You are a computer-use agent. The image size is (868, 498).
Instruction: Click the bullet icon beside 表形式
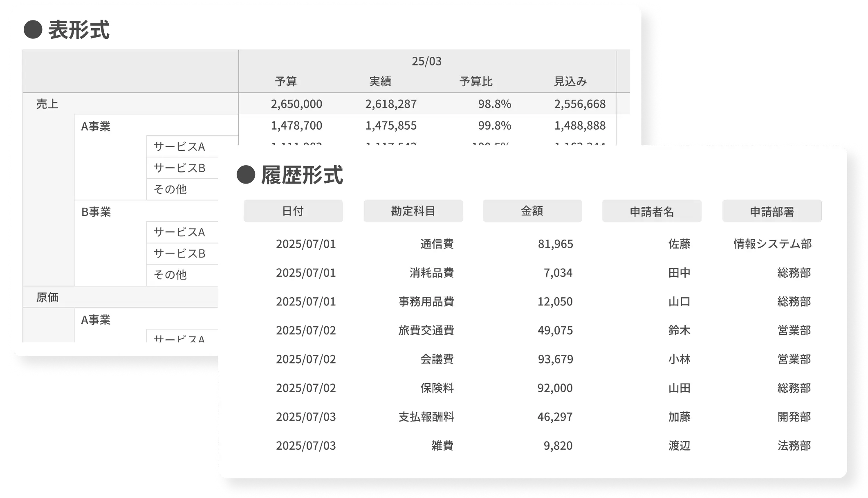pos(33,30)
